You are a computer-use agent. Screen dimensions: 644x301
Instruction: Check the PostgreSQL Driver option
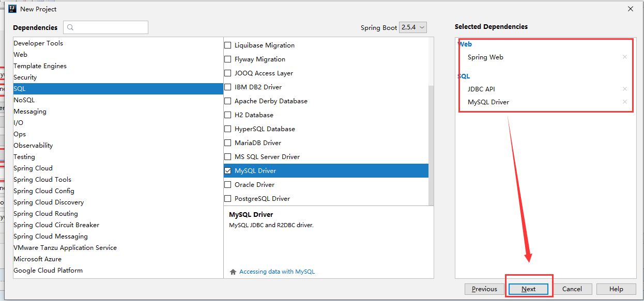coord(228,199)
